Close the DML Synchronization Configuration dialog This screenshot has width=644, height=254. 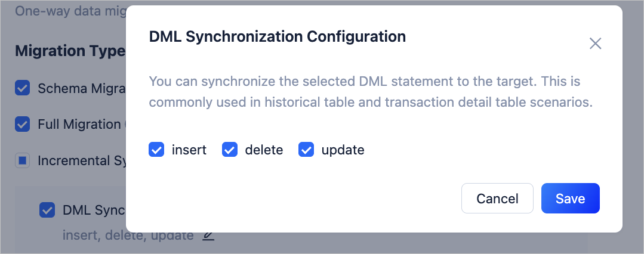coord(595,44)
